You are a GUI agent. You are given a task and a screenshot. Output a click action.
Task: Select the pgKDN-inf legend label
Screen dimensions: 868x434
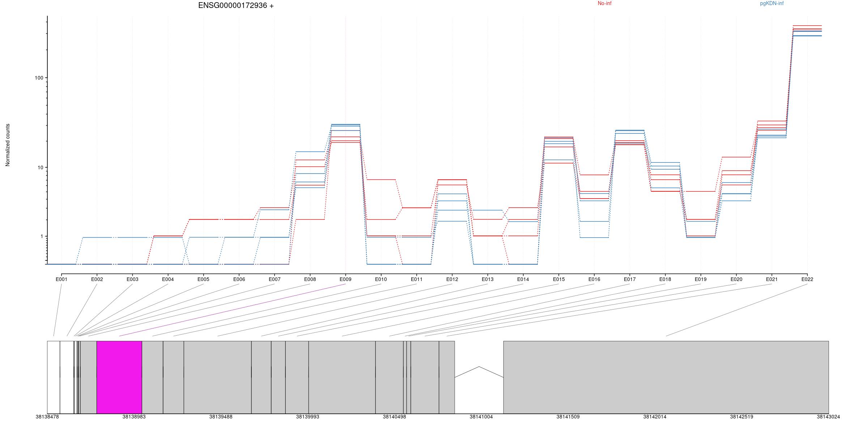pos(772,3)
